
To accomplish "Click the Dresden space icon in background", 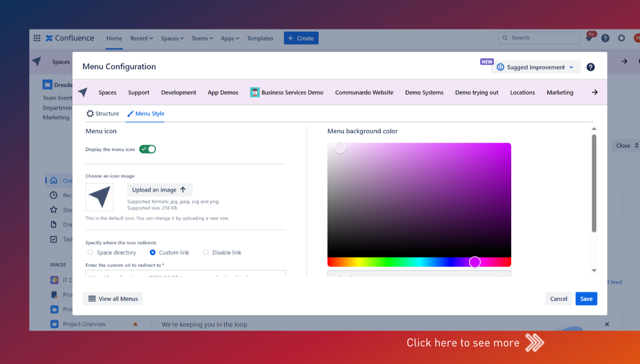I will [47, 84].
